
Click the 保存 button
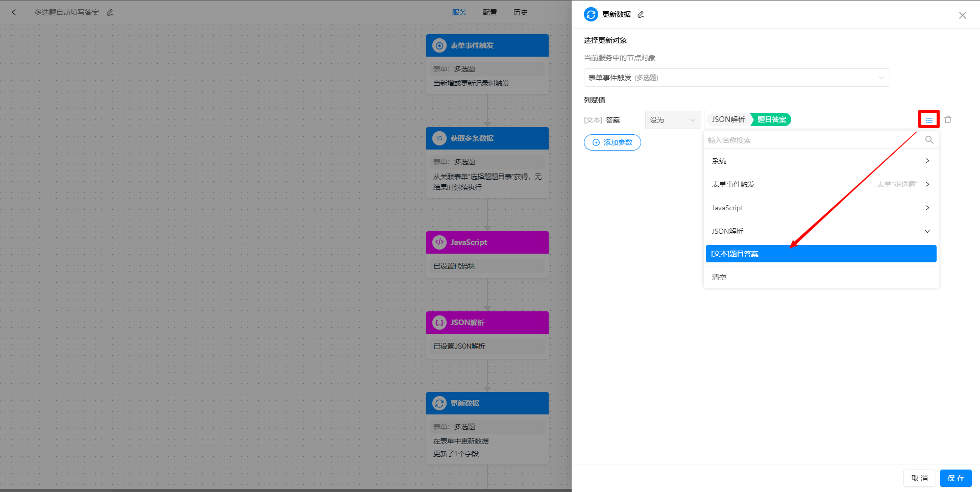coord(955,478)
